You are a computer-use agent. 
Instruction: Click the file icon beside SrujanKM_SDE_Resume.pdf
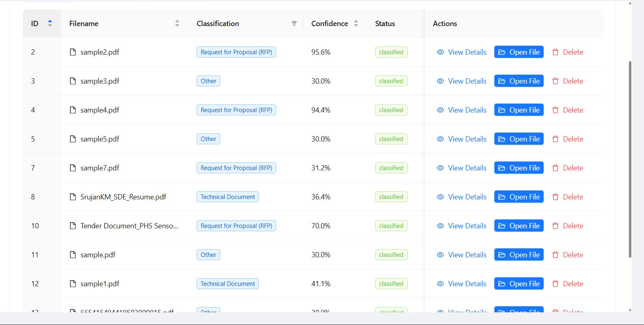tap(73, 197)
